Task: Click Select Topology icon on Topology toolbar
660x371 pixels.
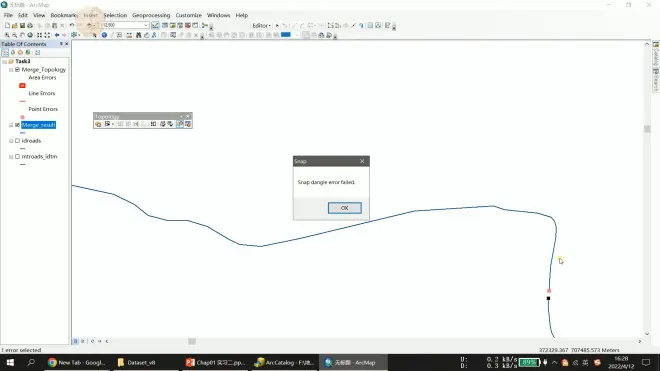Action: tap(98, 124)
